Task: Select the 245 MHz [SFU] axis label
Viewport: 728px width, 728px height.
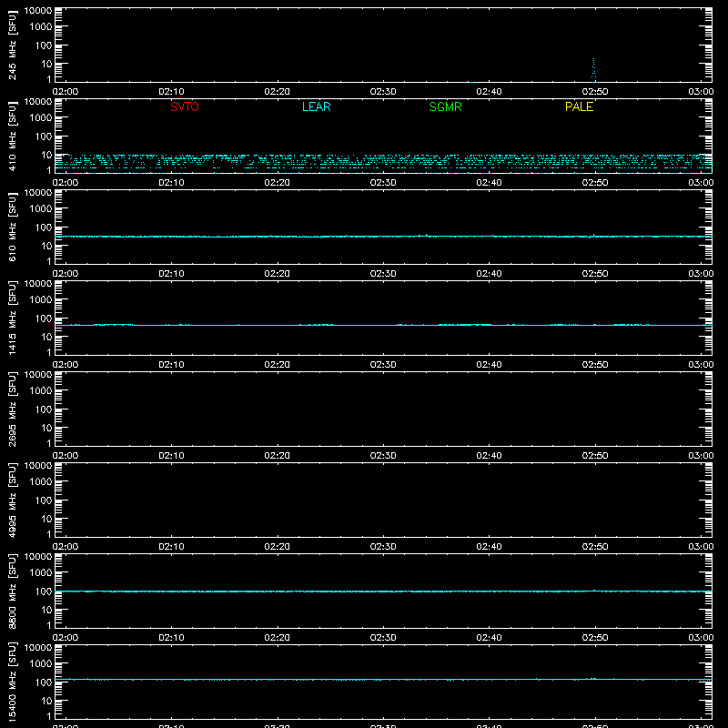Action: 12,45
